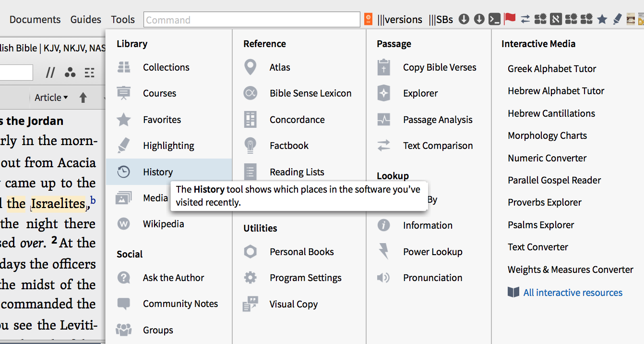
Task: Click the first download arrow icon after |||SBs
Action: pos(464,19)
